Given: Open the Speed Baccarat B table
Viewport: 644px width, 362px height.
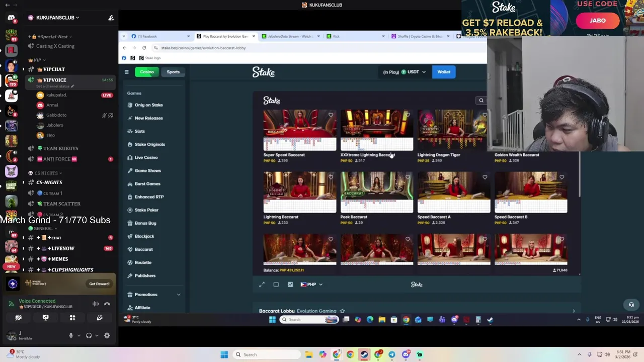Looking at the screenshot, I should click(531, 192).
